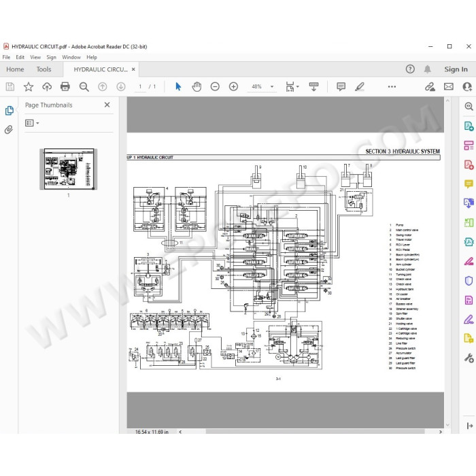Image resolution: width=476 pixels, height=476 pixels.
Task: Show Page Thumbnails panel icon
Action: [x=9, y=110]
